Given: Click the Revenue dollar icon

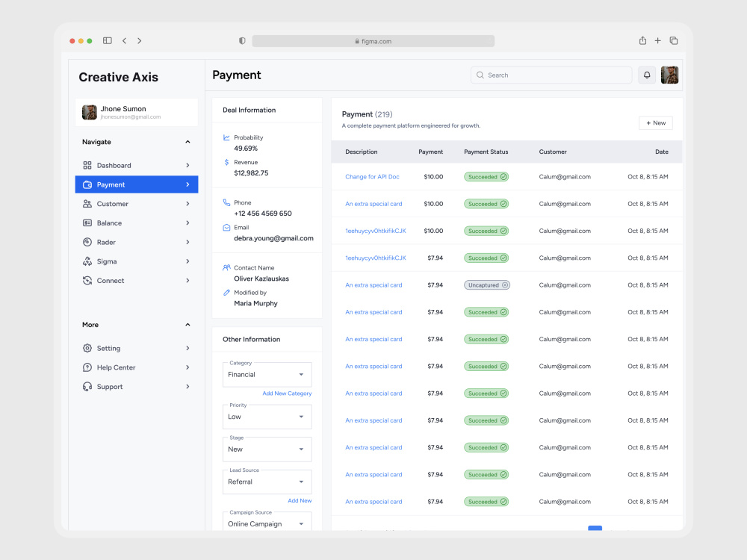Looking at the screenshot, I should [226, 162].
